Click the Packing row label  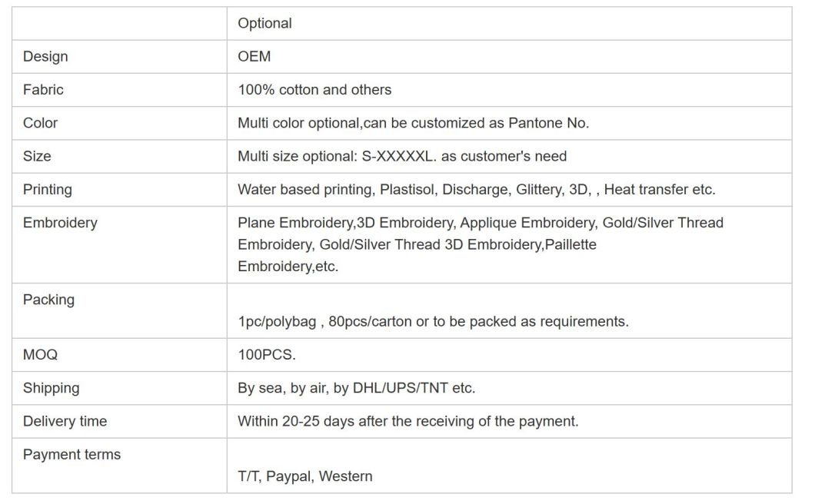tap(49, 300)
